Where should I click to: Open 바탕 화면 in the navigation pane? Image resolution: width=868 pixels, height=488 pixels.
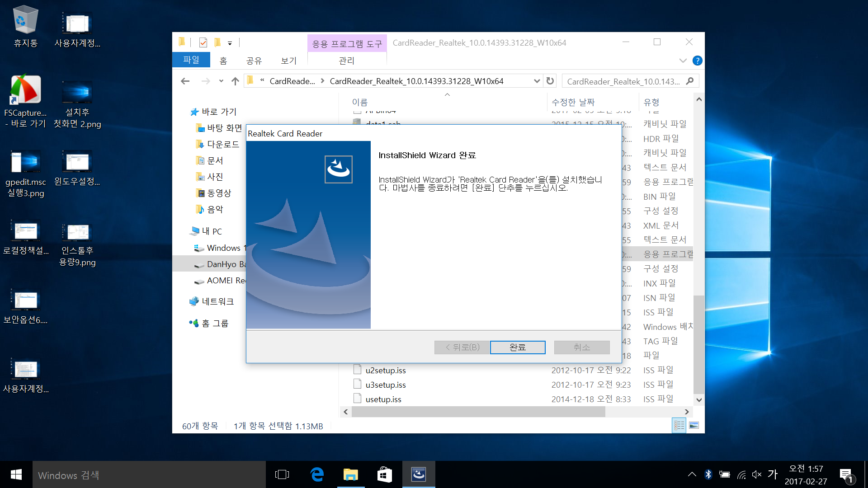(x=220, y=128)
